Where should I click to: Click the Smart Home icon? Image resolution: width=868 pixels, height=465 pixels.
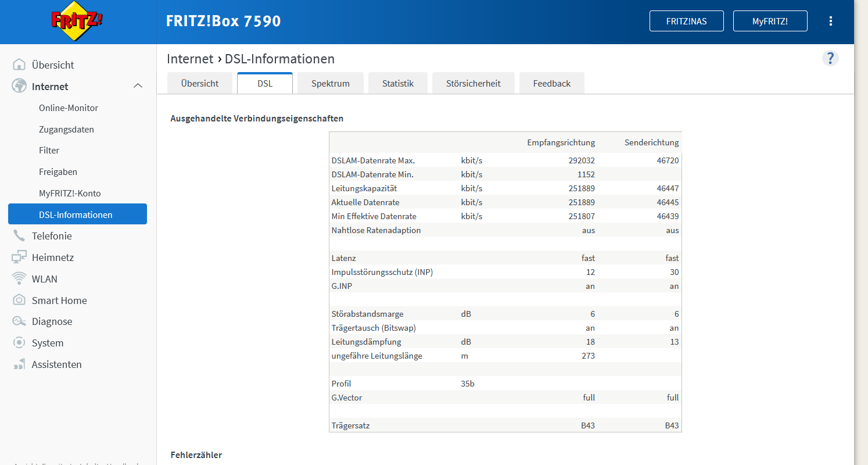(19, 300)
